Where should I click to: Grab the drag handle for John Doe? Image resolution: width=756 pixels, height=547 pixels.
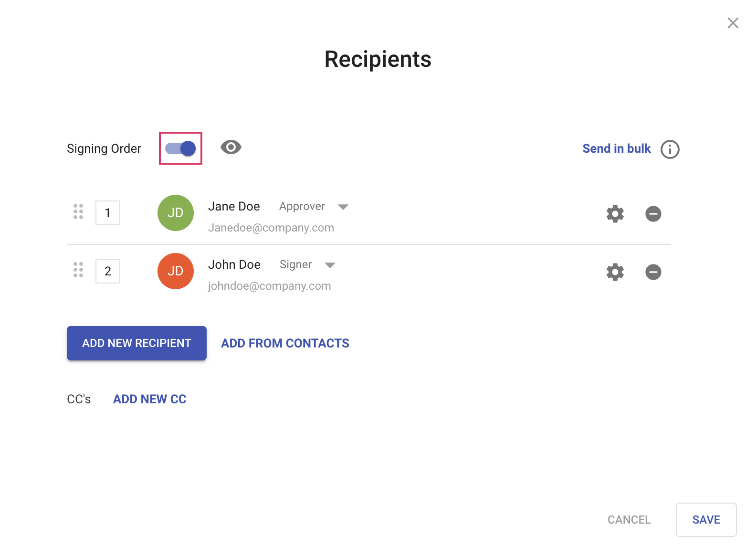click(78, 270)
